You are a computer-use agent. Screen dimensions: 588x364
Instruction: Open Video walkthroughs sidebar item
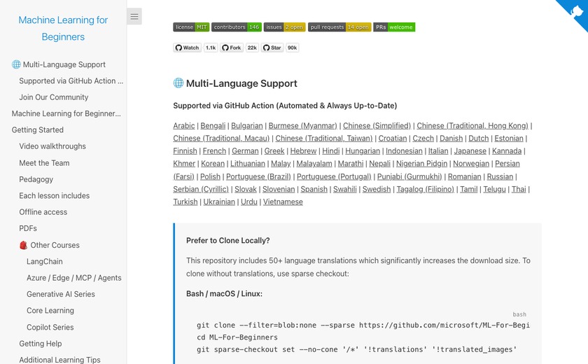[x=52, y=146]
